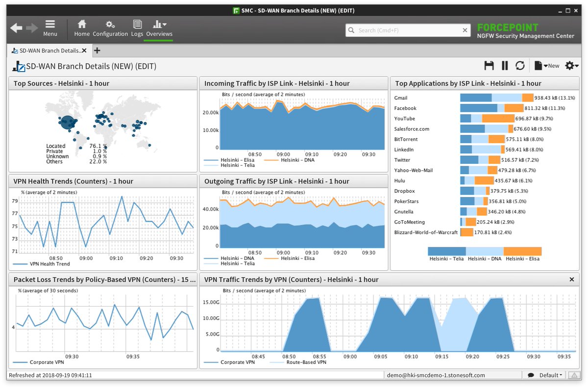Click Helsinki - Elisa legend in Incoming Traffic
Image resolution: width=588 pixels, height=388 pixels.
click(230, 160)
